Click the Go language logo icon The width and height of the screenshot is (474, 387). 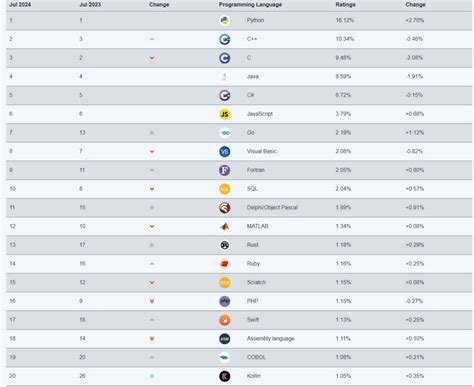pyautogui.click(x=225, y=133)
